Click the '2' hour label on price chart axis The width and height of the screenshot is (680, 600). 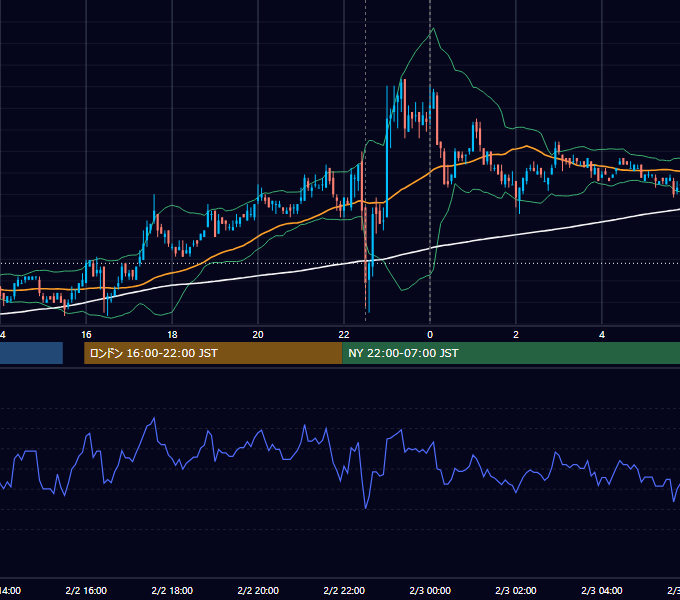coord(516,335)
